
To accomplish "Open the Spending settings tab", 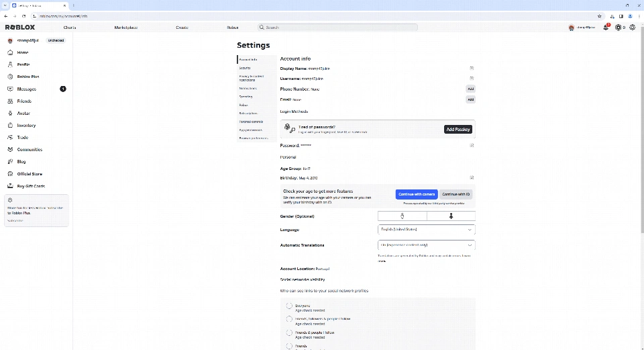I will coord(257,97).
